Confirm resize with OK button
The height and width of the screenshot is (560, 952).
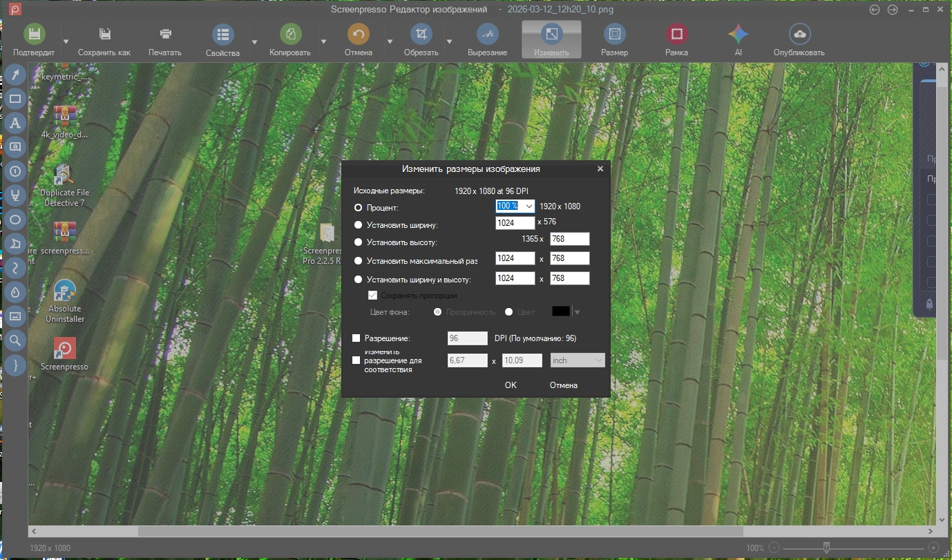point(511,385)
